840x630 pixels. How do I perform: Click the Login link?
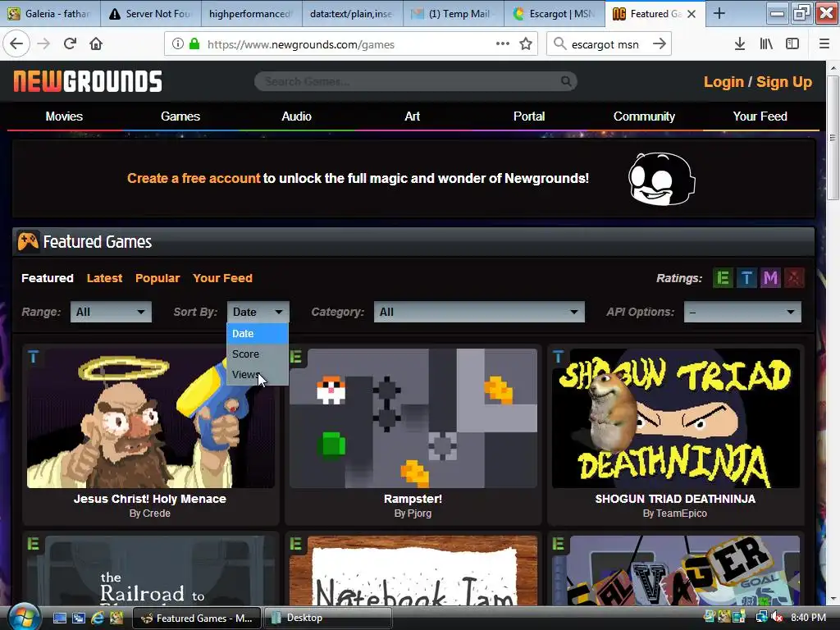724,82
